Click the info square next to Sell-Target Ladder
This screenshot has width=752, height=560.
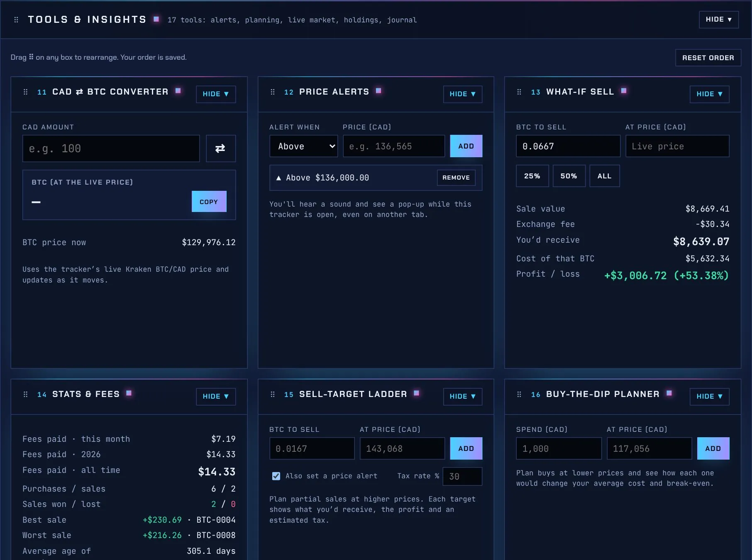(x=417, y=393)
